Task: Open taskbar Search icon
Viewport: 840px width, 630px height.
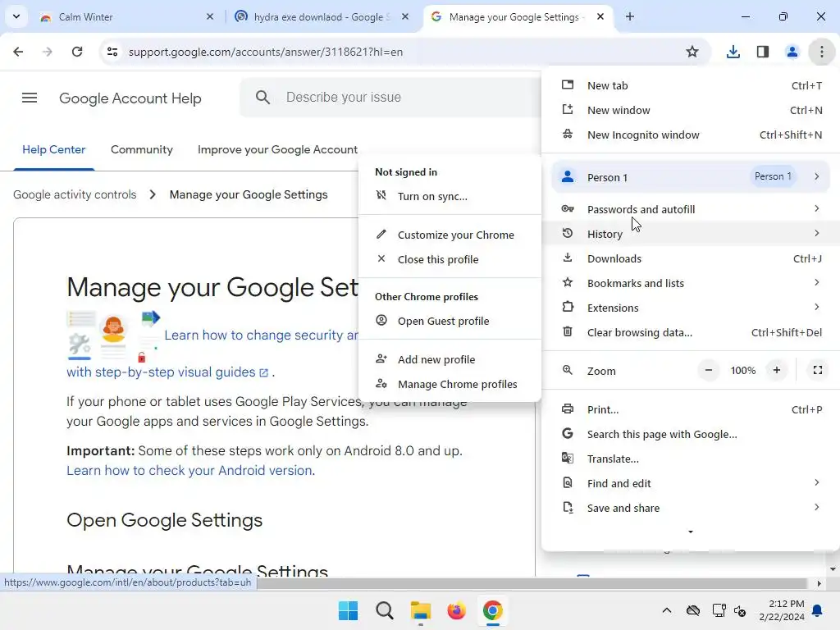Action: point(384,610)
